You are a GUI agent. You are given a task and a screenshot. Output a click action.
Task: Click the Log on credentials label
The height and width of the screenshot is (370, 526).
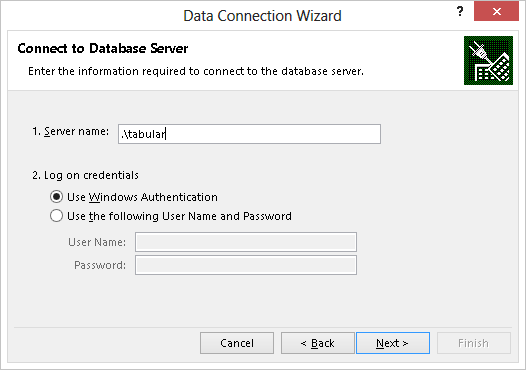click(85, 175)
